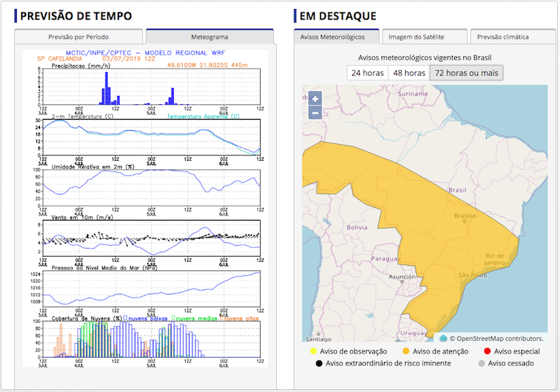Click the red Aviso especial dot
The width and height of the screenshot is (560, 392).
click(x=486, y=351)
